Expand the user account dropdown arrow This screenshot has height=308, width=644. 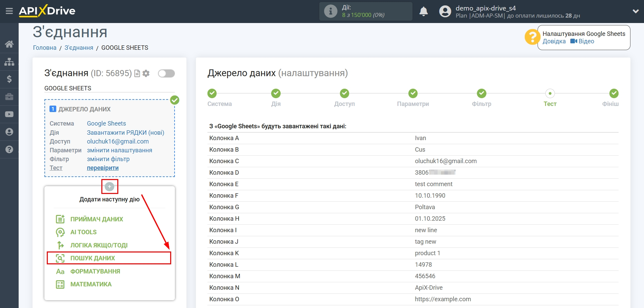pyautogui.click(x=636, y=11)
